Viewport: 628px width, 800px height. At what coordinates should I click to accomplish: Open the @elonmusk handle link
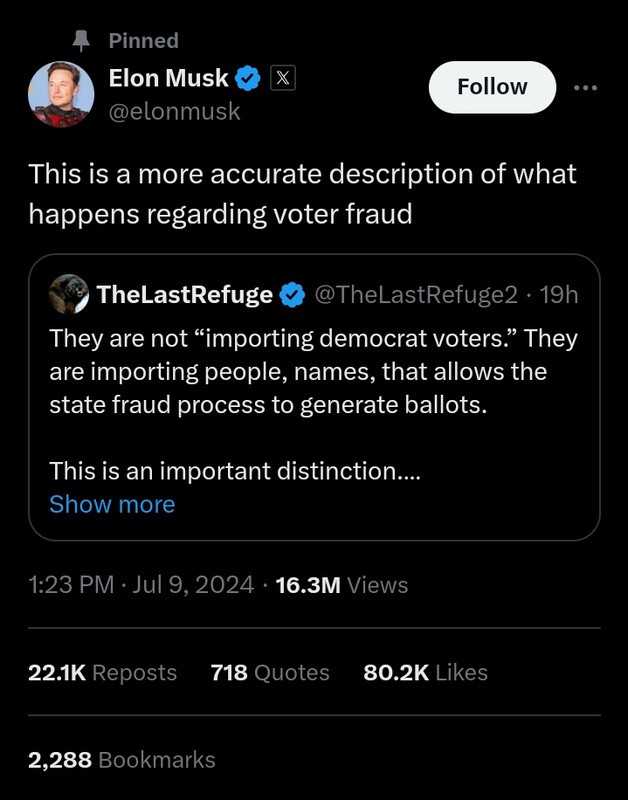pyautogui.click(x=174, y=112)
